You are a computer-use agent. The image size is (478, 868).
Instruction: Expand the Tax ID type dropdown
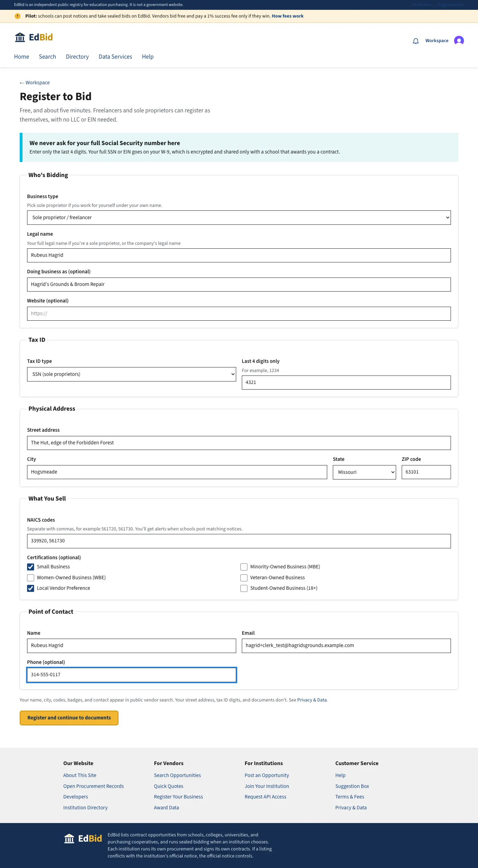(x=131, y=374)
